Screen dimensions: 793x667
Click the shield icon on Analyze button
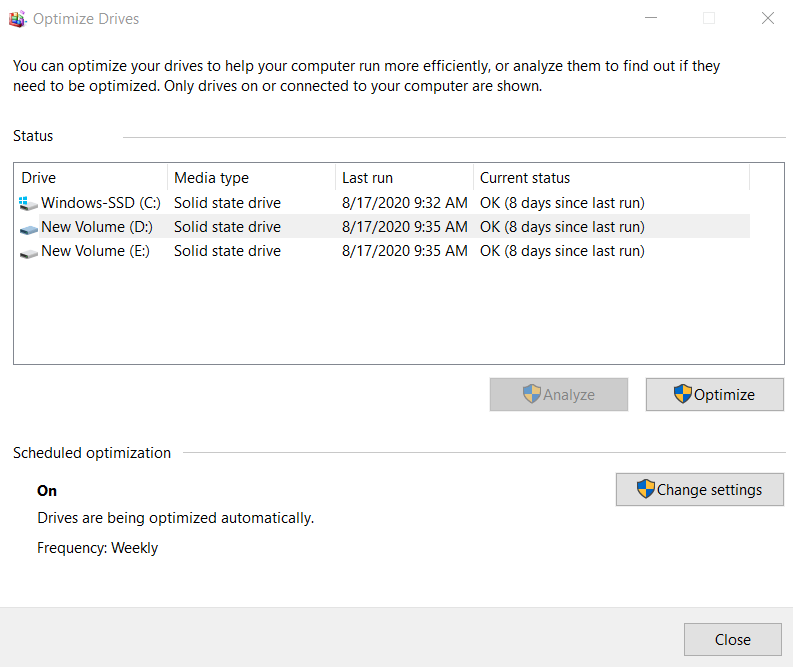point(532,394)
